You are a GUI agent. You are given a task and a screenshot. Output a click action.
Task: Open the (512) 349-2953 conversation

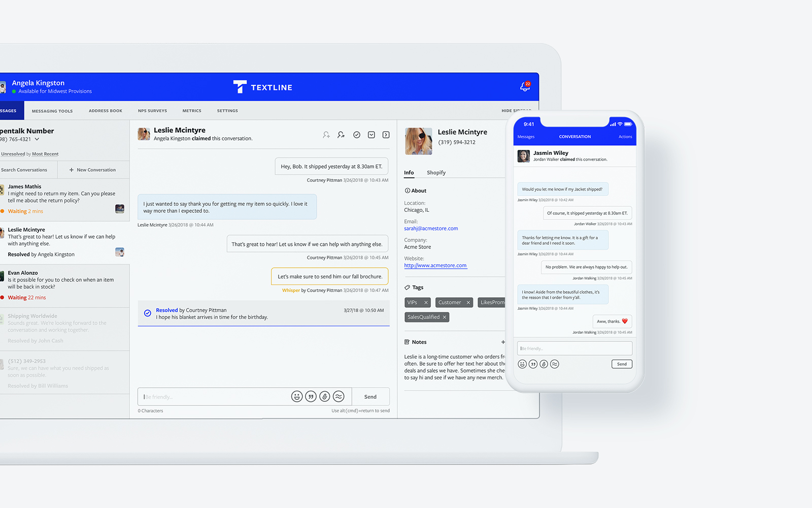(x=64, y=372)
